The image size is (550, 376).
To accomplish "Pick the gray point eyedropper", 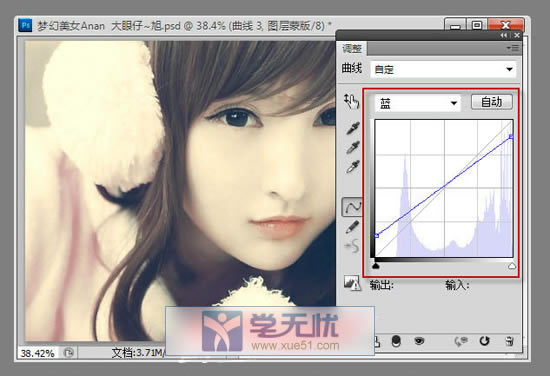I will tap(353, 148).
